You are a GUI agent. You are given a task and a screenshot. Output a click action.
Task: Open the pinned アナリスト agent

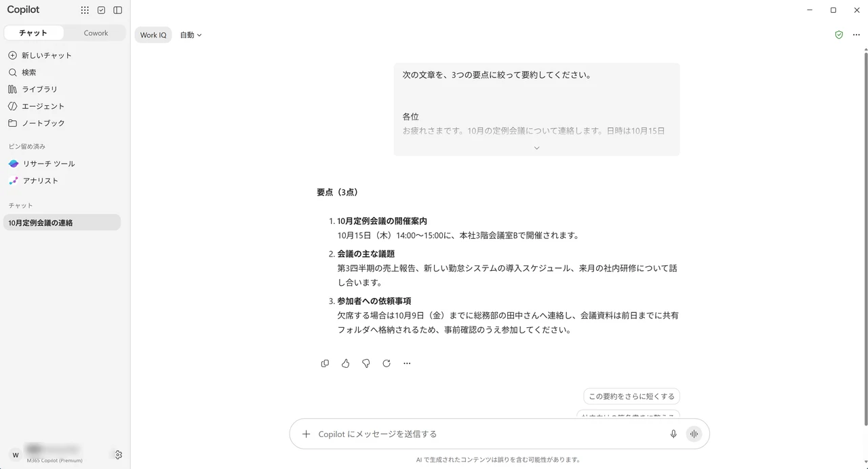coord(62,181)
